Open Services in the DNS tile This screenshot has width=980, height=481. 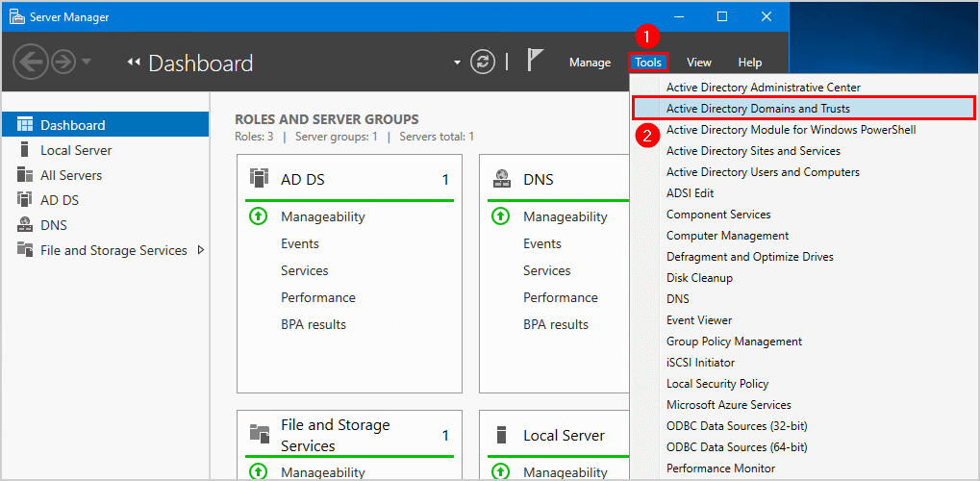(x=547, y=271)
